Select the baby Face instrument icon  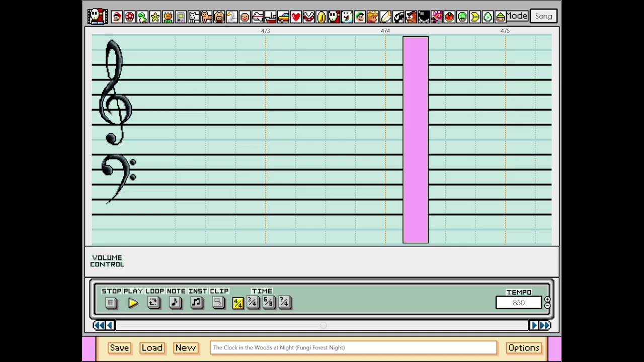point(245,17)
